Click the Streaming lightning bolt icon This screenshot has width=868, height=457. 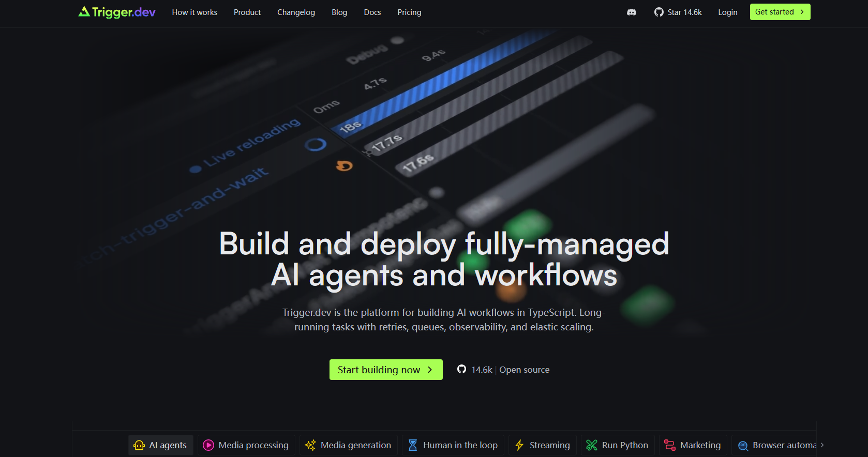pos(519,445)
